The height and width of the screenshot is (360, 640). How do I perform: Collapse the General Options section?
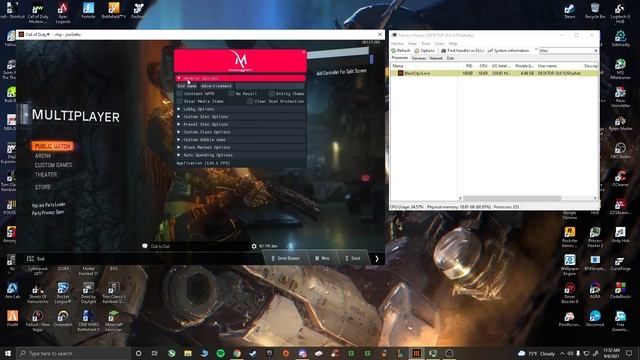[x=240, y=78]
